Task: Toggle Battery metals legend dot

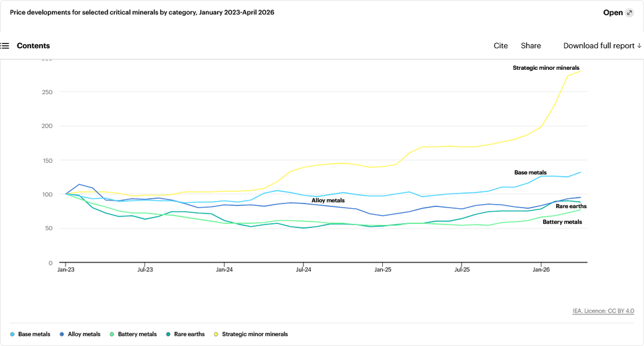Action: tap(112, 335)
